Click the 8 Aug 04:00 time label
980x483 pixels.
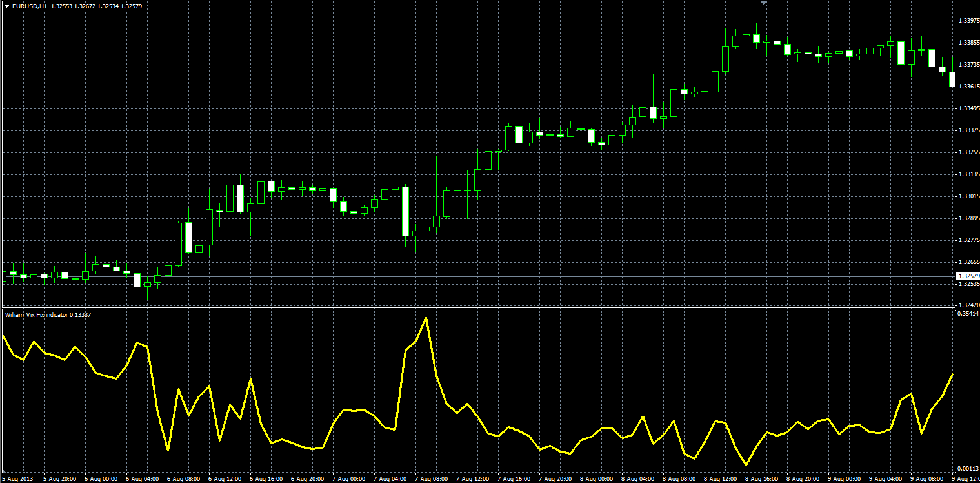coord(637,479)
